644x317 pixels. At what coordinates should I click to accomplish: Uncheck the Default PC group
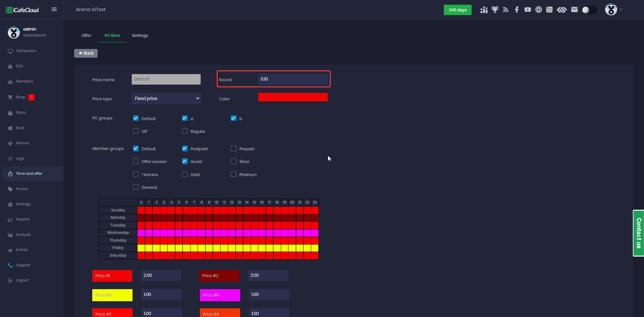point(136,118)
